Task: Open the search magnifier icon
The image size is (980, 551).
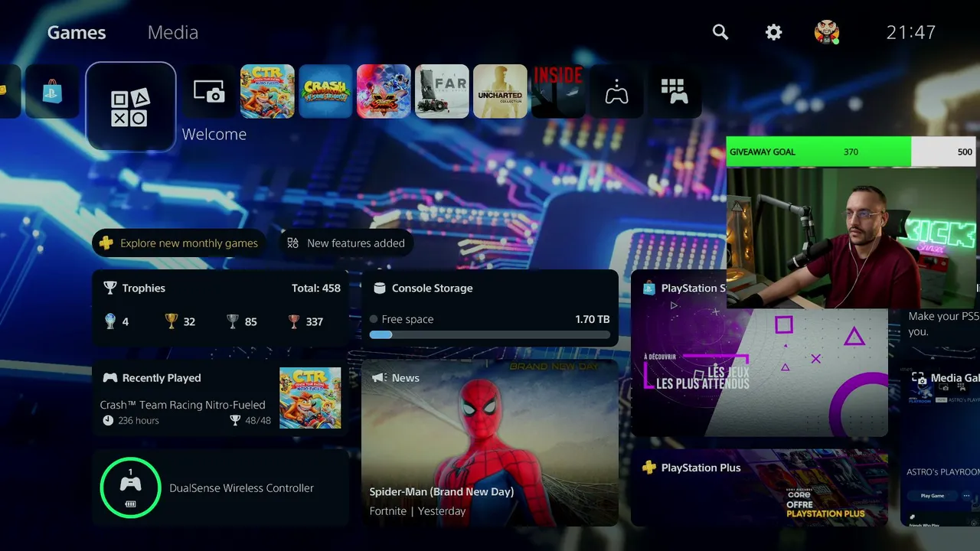Action: 720,32
